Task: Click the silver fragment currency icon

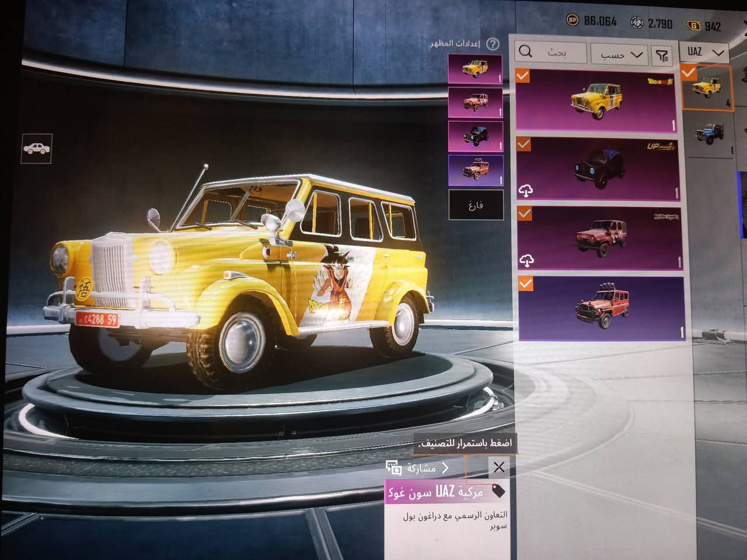Action: pos(637,23)
